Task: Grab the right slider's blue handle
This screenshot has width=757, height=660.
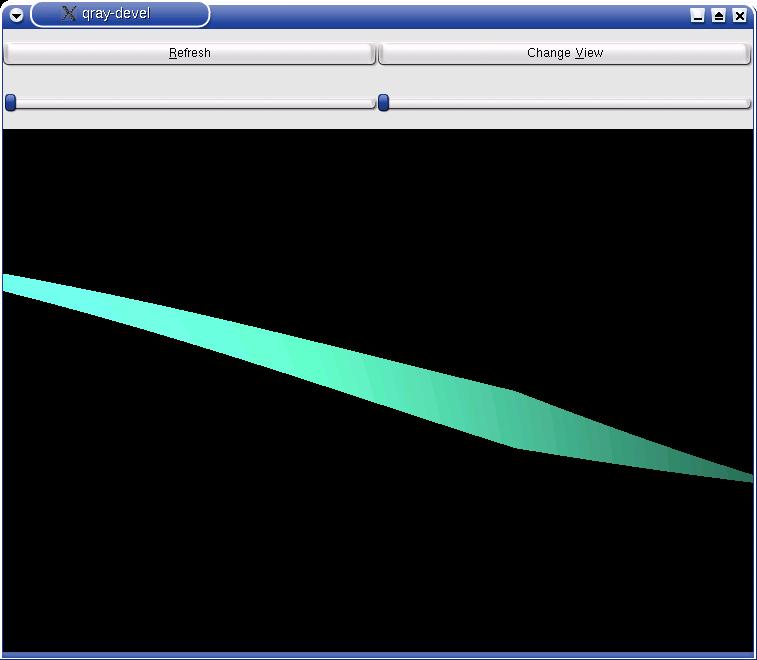Action: click(x=383, y=102)
